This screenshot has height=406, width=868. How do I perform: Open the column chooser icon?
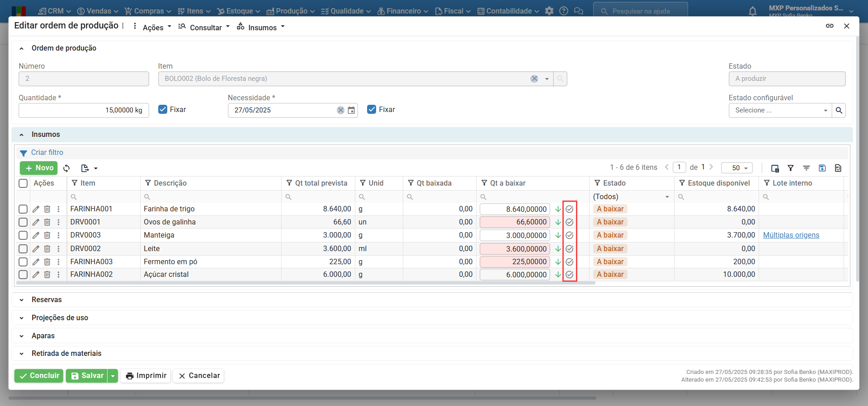coord(775,168)
